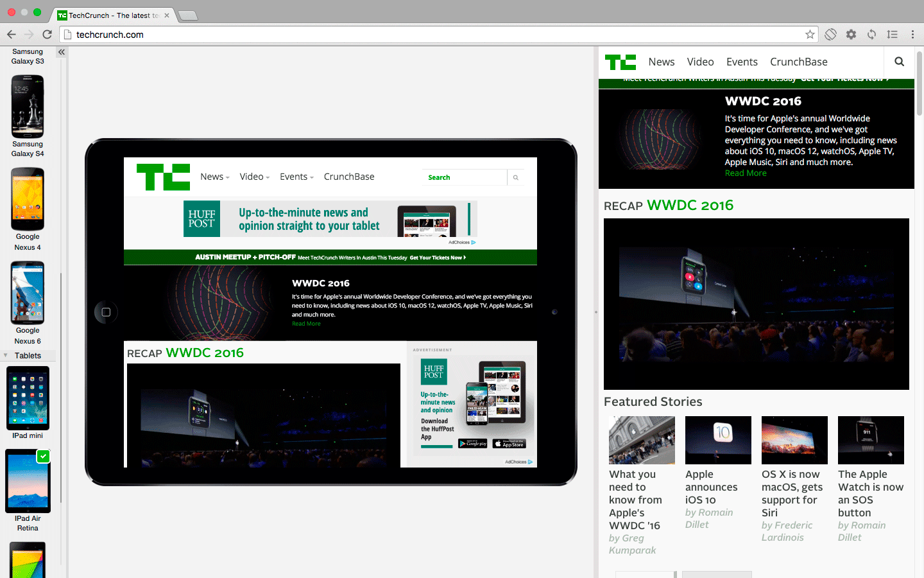924x578 pixels.
Task: Click the pane splitter handle
Action: click(x=595, y=312)
